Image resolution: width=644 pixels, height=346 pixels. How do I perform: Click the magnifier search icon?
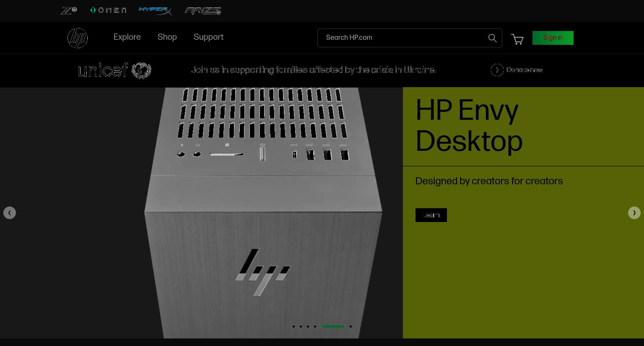point(493,38)
